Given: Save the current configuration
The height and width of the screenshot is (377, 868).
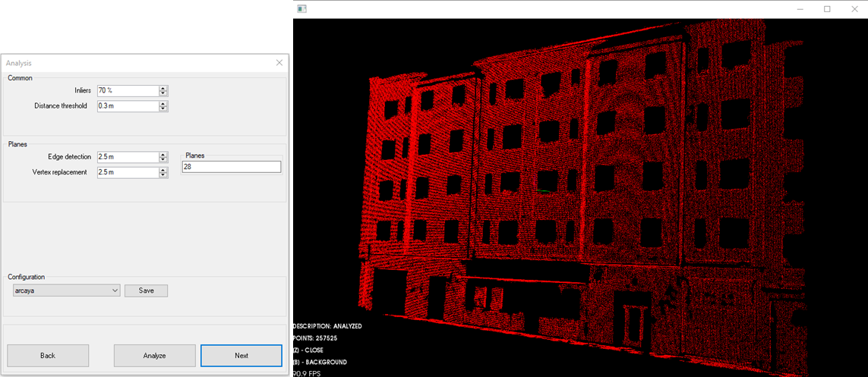Looking at the screenshot, I should pos(146,291).
